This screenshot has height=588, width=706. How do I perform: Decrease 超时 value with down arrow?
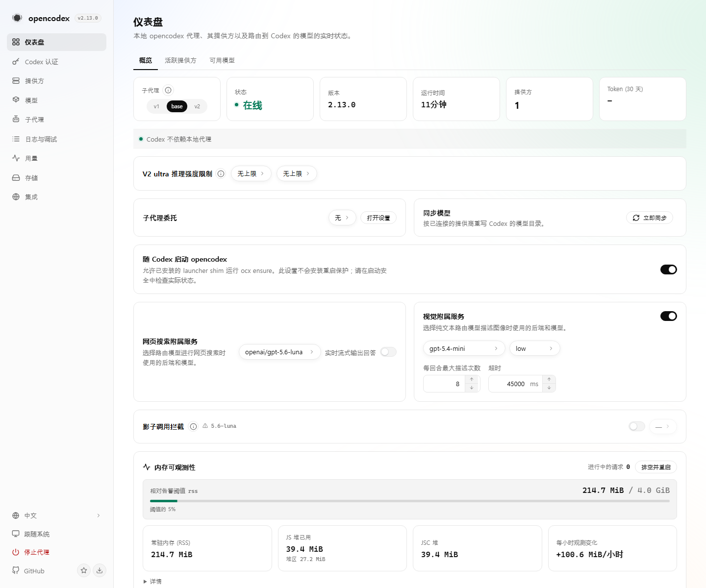tap(549, 388)
